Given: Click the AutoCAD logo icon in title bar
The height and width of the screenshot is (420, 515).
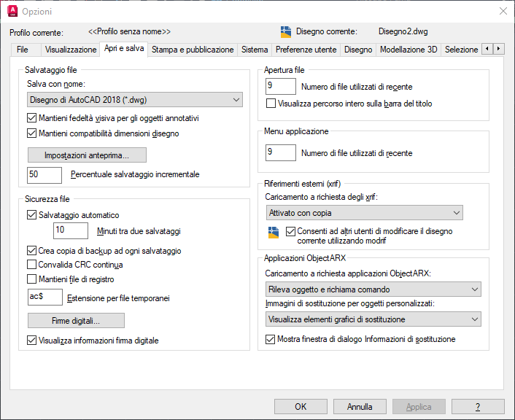Looking at the screenshot, I should 12,11.
